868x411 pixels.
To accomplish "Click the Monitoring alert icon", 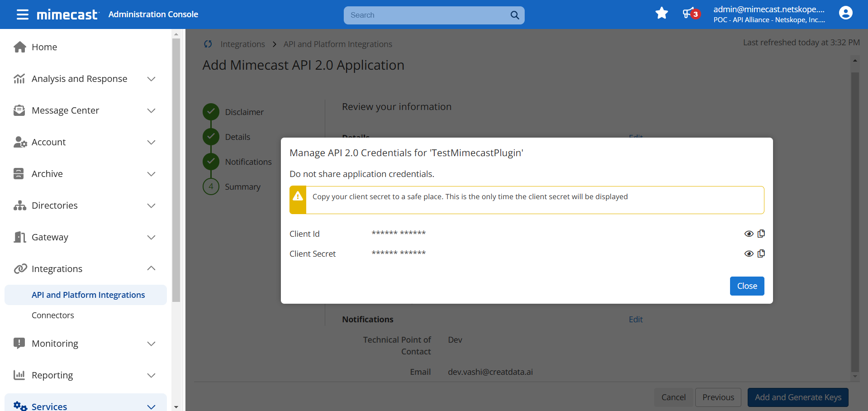I will (x=19, y=343).
